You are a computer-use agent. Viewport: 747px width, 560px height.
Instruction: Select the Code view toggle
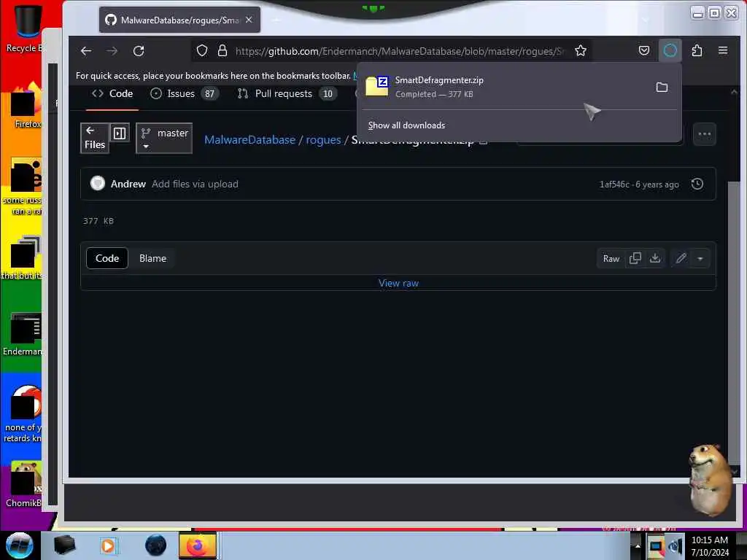(107, 259)
